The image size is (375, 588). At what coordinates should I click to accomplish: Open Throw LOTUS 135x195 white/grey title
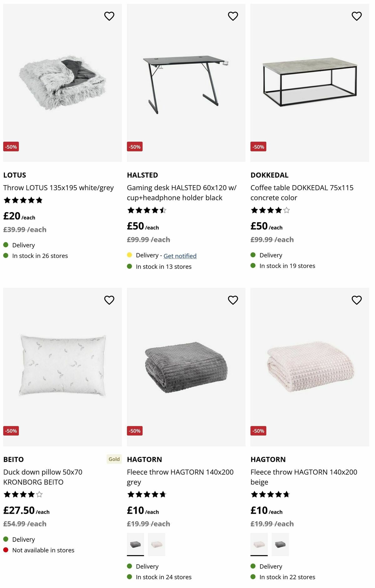pos(58,188)
